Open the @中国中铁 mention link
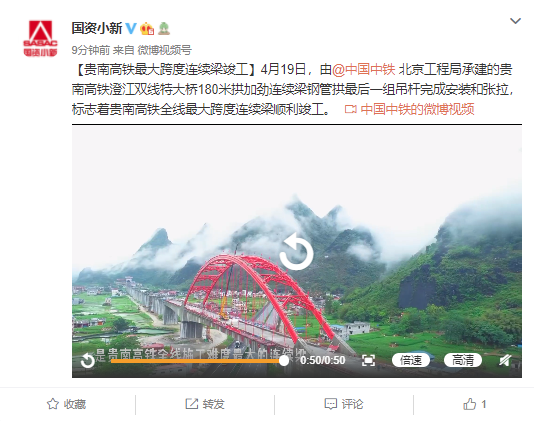Screen dimensions: 534x421 (x=363, y=69)
